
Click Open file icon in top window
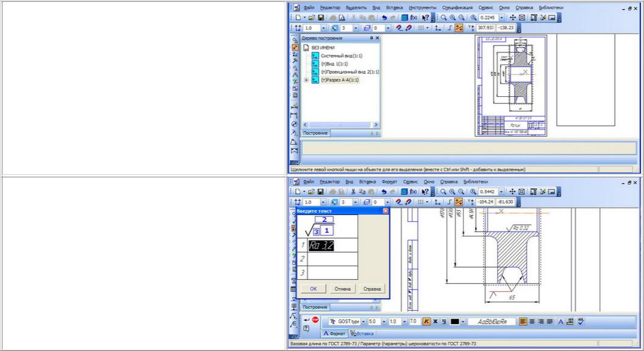tap(312, 18)
